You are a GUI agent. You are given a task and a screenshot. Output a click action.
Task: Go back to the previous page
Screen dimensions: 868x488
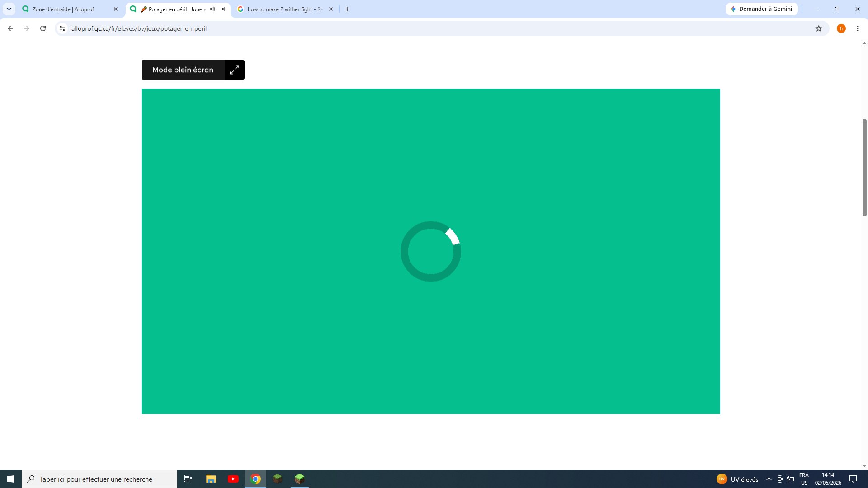pyautogui.click(x=10, y=28)
